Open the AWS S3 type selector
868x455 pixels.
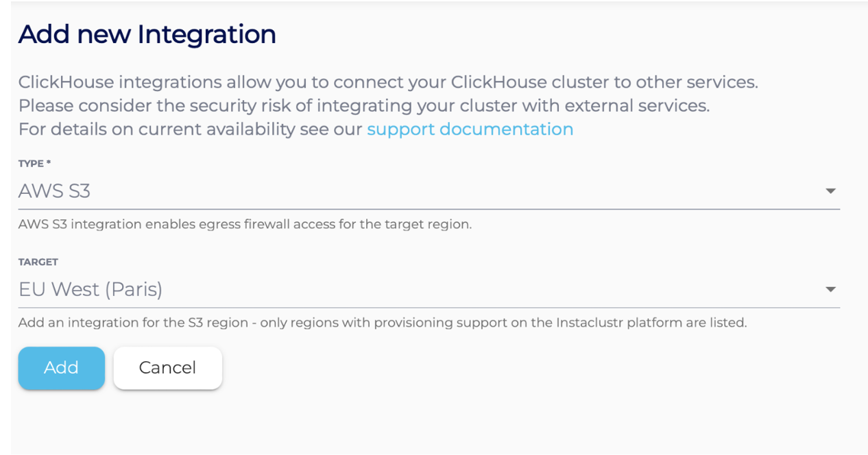[429, 191]
